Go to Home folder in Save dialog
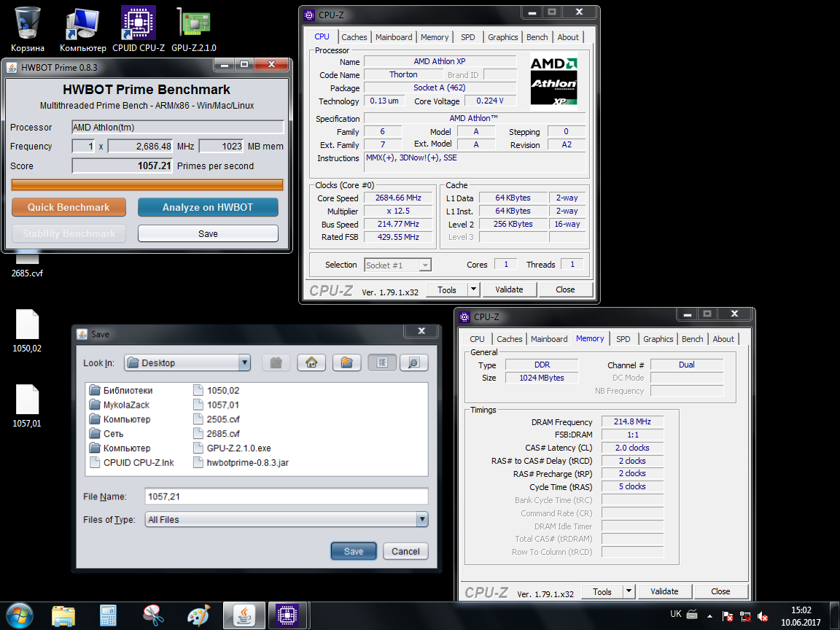Viewport: 840px width, 630px height. [x=311, y=362]
